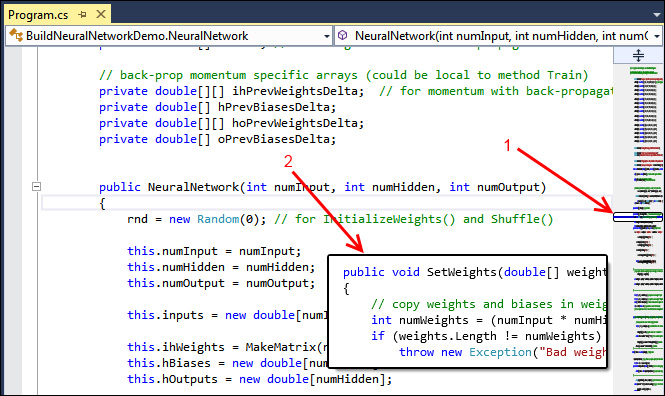Image resolution: width=665 pixels, height=396 pixels.
Task: Click 'Random' type in rnd assignment
Action: click(x=218, y=219)
